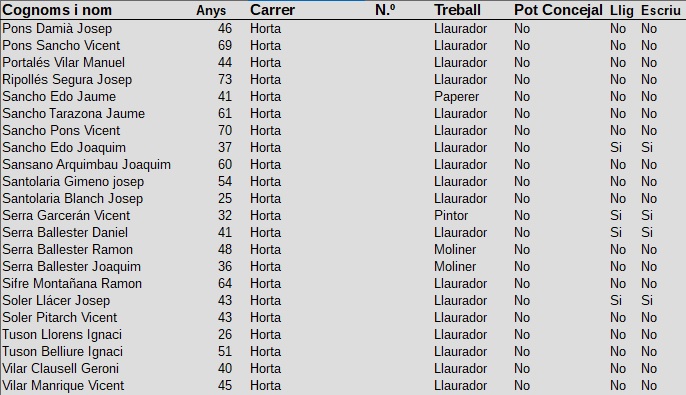The height and width of the screenshot is (395, 686).
Task: Click the 'Carrer' column header
Action: 272,10
